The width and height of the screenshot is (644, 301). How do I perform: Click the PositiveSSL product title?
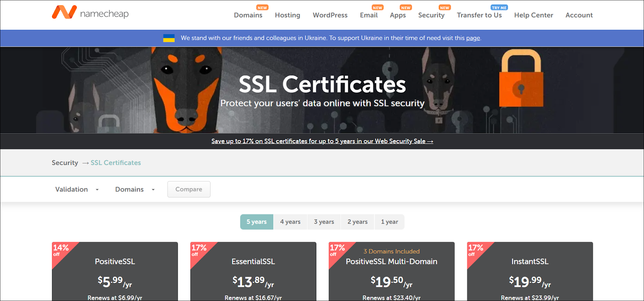(x=115, y=262)
